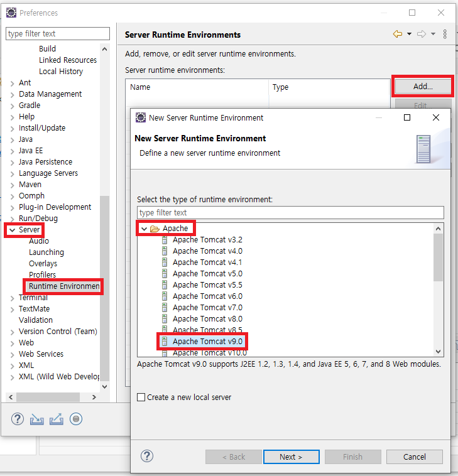458x476 pixels.
Task: Click the export preferences icon
Action: click(x=57, y=419)
